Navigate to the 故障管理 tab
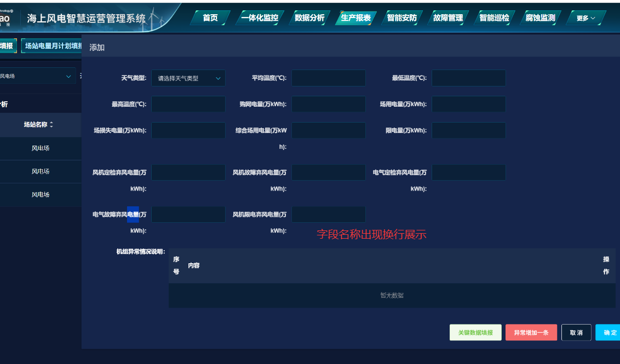Screen dimensions: 620x364 (448, 18)
